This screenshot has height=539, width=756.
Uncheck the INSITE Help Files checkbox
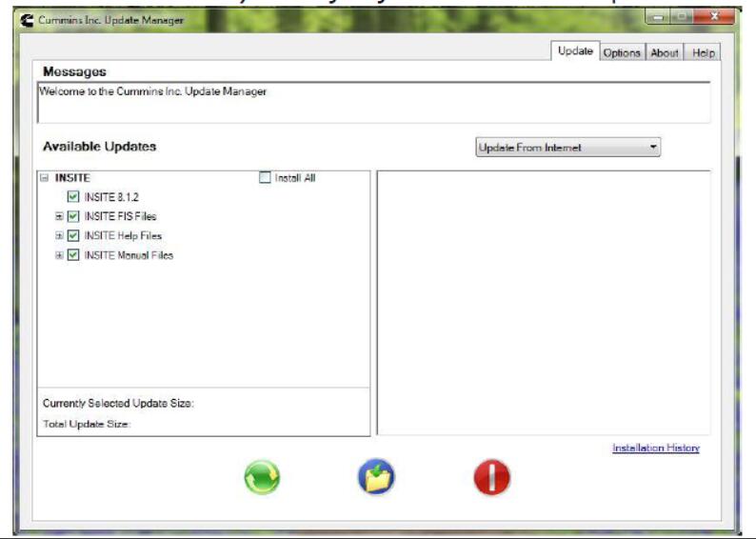tap(73, 235)
